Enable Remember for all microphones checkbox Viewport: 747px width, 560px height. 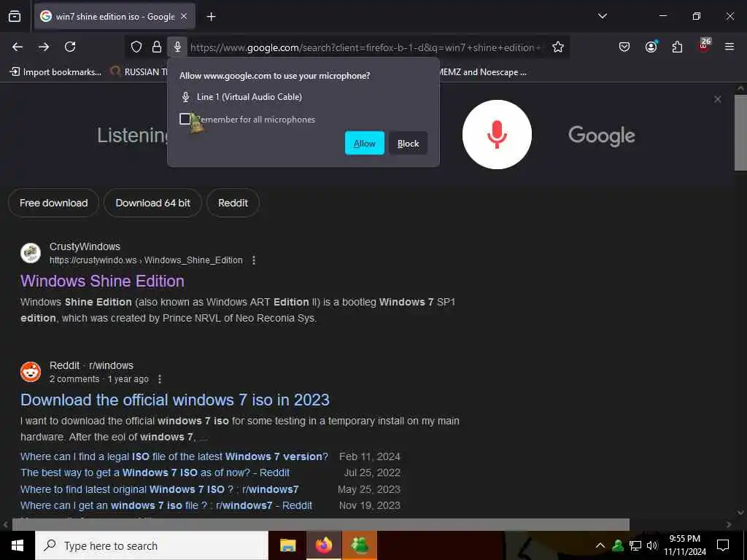coord(185,119)
